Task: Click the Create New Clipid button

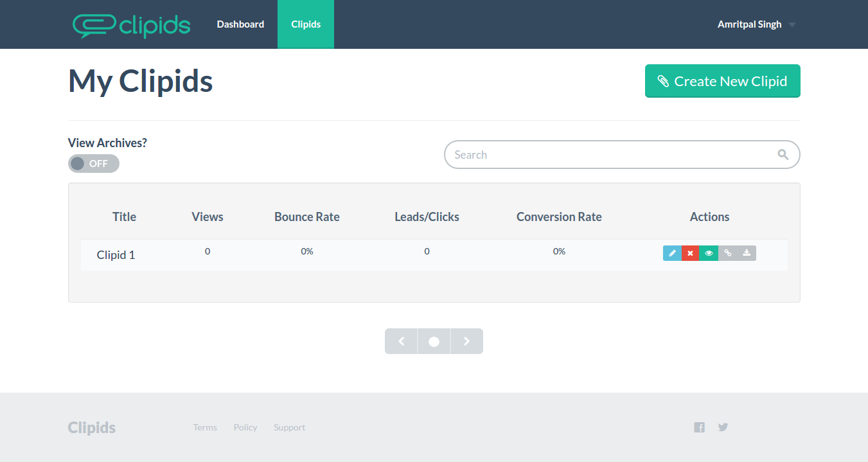Action: (722, 81)
